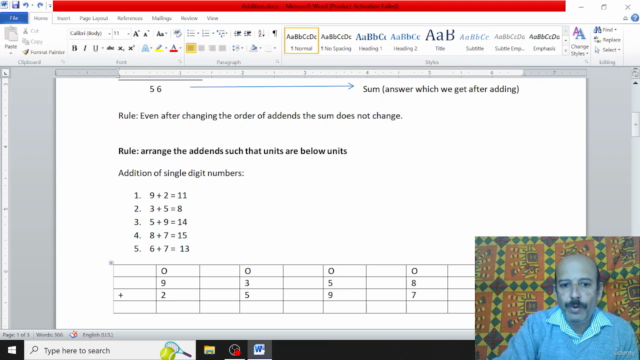
Task: Click the Word Help question mark icon
Action: [x=635, y=18]
